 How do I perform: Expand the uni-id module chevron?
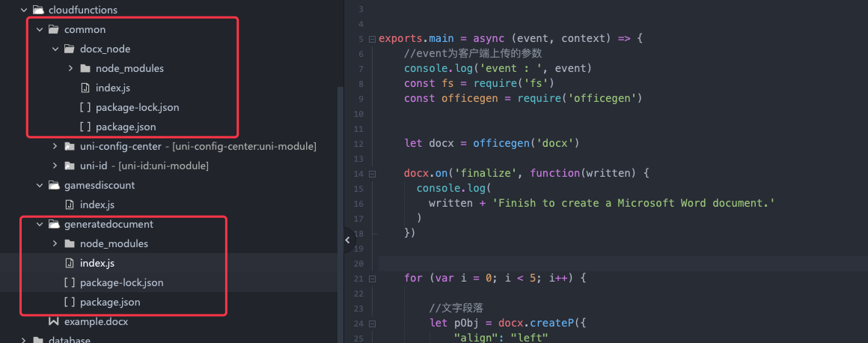tap(55, 166)
